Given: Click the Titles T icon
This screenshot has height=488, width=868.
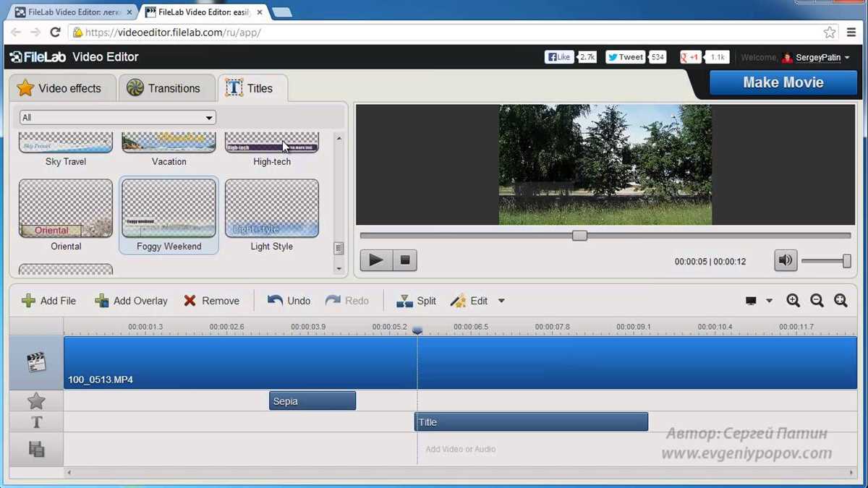Looking at the screenshot, I should [x=234, y=88].
